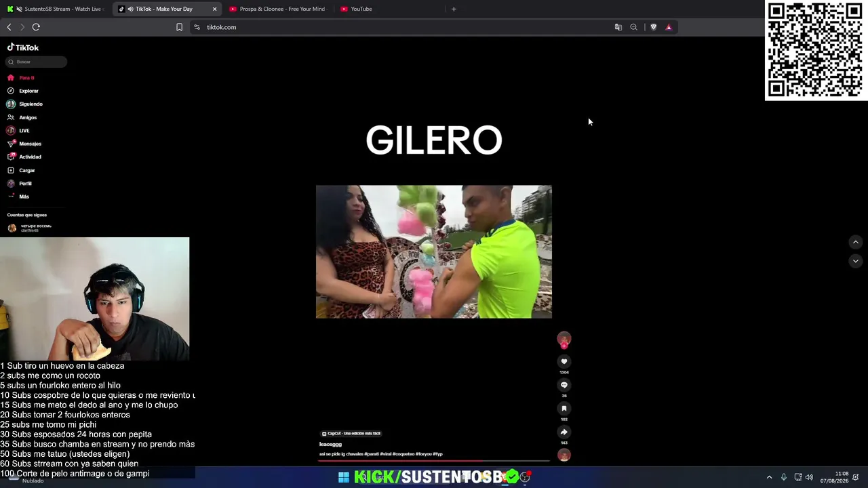Viewport: 868px width, 488px height.
Task: Share the video with the arrow icon
Action: (x=564, y=432)
